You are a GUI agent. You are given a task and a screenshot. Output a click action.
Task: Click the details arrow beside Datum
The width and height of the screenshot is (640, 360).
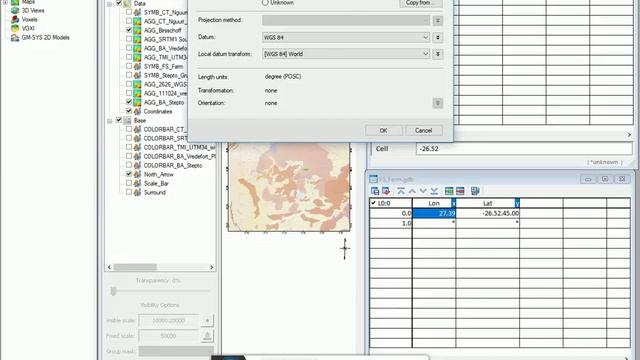coord(438,37)
